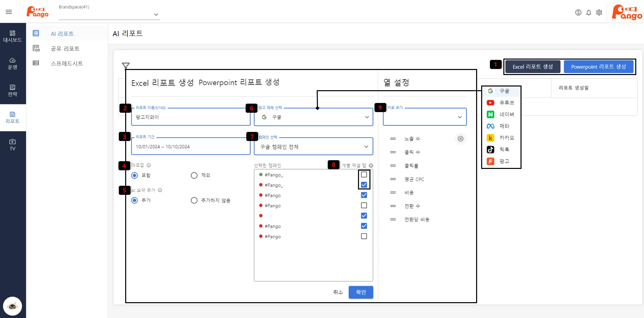
Task: Select the 제외 markup radio option
Action: 194,175
